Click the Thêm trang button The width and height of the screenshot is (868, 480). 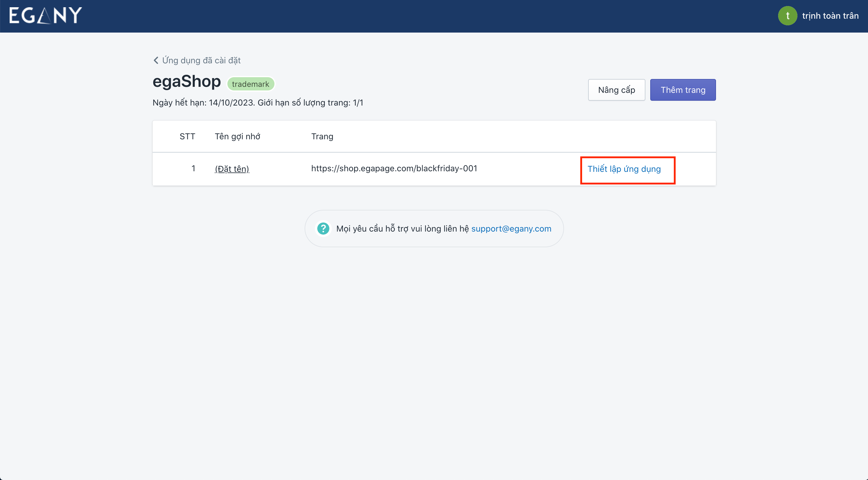683,90
